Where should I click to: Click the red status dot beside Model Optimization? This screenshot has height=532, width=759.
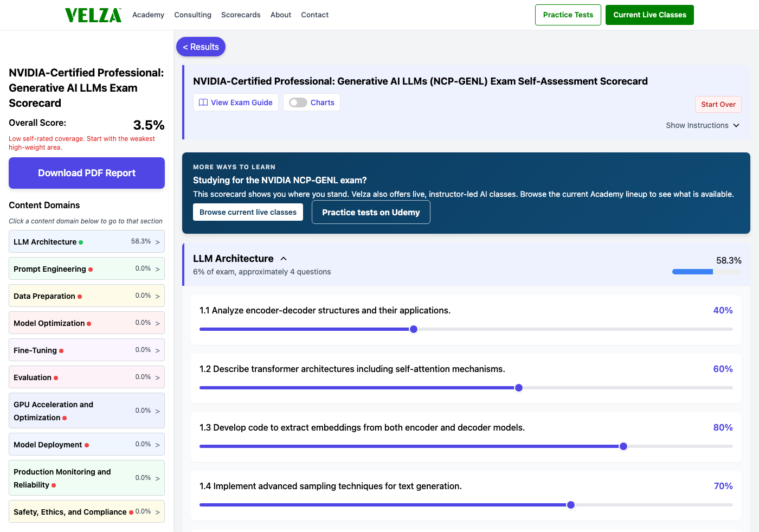tap(89, 324)
